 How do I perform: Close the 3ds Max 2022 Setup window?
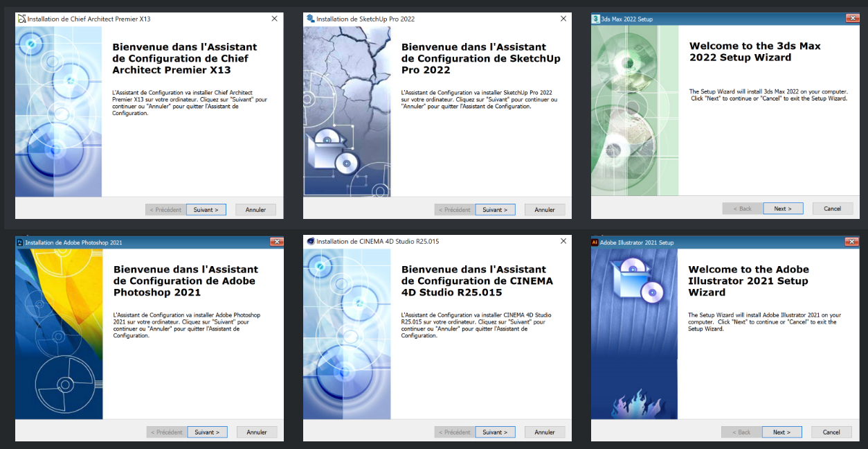(x=852, y=19)
